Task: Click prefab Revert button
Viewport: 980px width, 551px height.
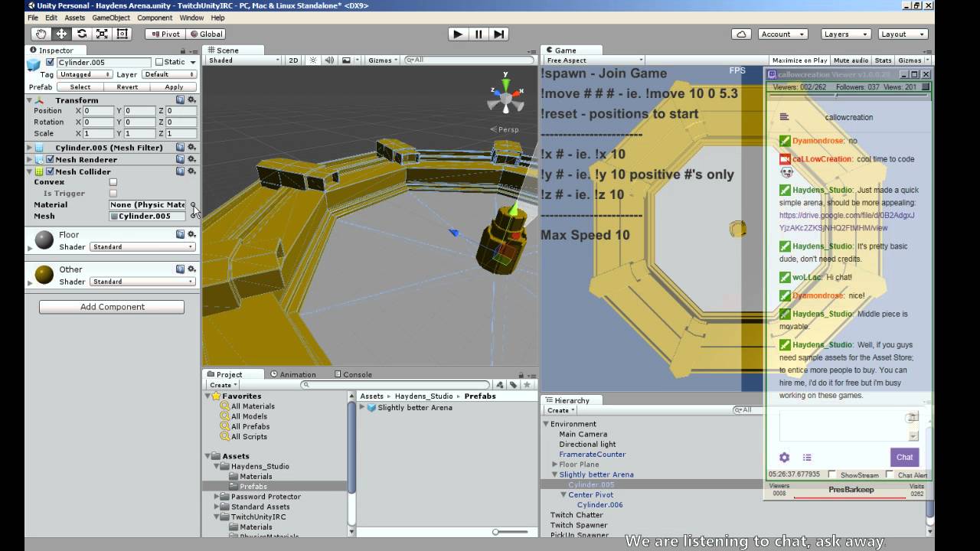Action: pyautogui.click(x=127, y=87)
